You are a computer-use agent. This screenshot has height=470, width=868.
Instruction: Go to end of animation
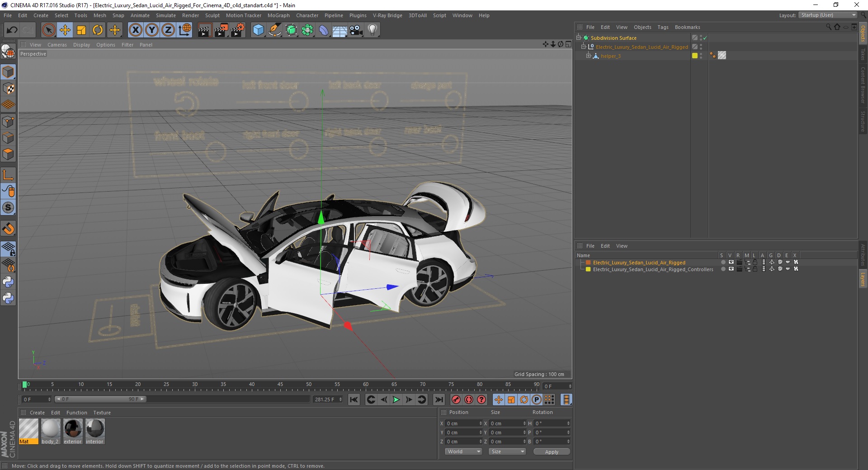tap(439, 399)
